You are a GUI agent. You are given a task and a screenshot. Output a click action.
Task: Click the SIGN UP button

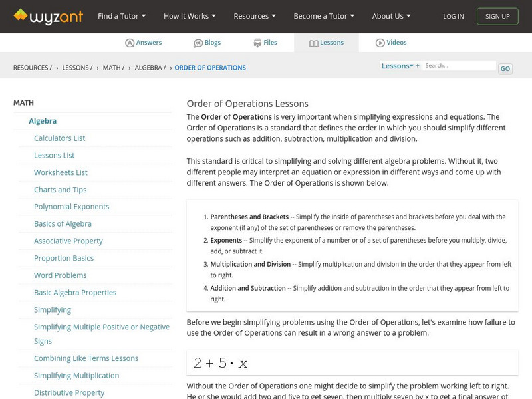click(497, 16)
